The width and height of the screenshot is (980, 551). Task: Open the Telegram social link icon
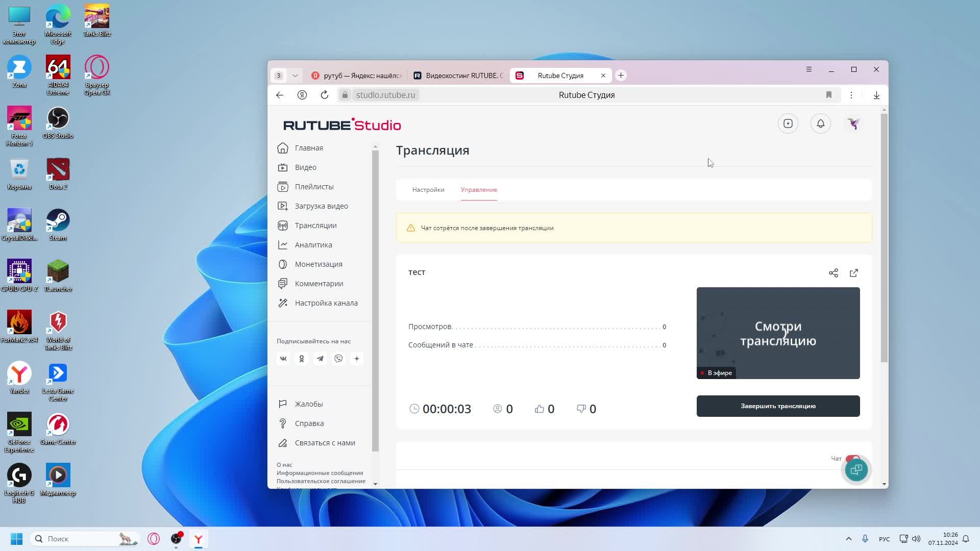tap(320, 359)
